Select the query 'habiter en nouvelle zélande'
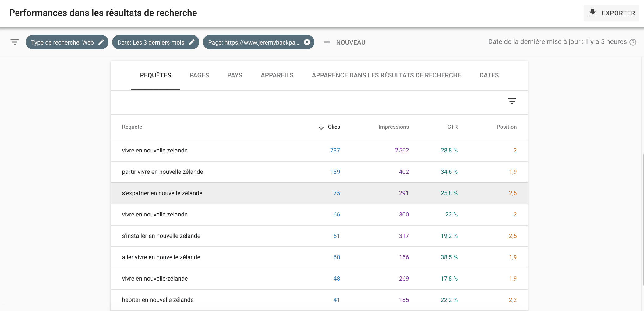 [x=158, y=300]
